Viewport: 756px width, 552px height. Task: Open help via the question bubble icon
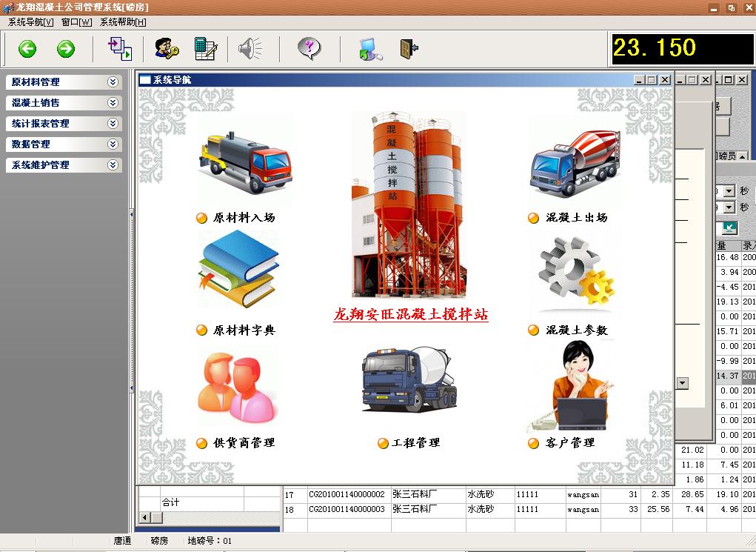309,49
